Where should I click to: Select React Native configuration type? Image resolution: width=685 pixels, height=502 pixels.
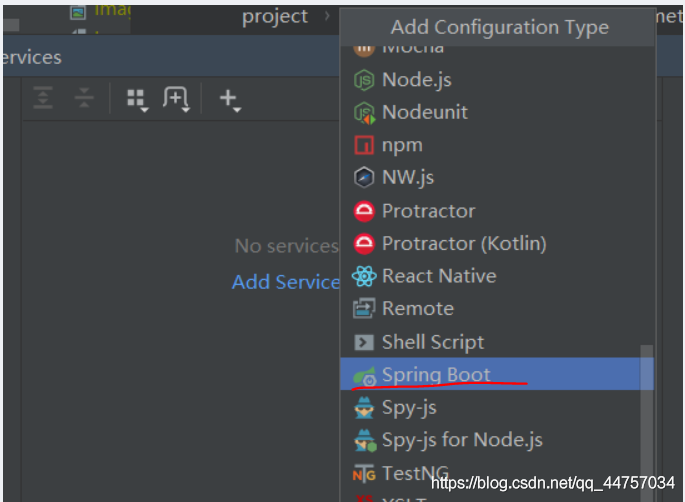497,276
